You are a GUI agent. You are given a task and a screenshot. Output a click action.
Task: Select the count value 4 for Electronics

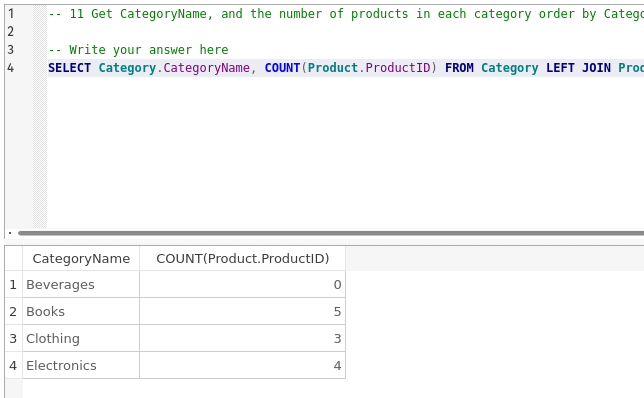pyautogui.click(x=242, y=365)
